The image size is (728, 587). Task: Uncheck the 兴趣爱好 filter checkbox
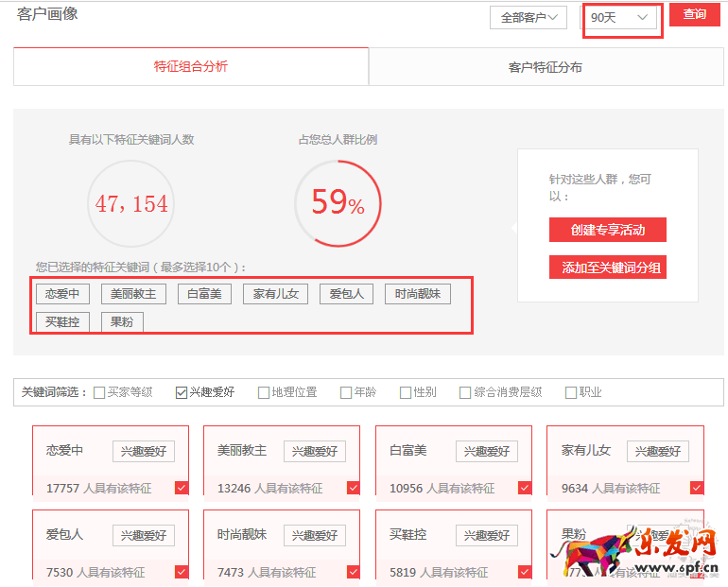point(182,392)
